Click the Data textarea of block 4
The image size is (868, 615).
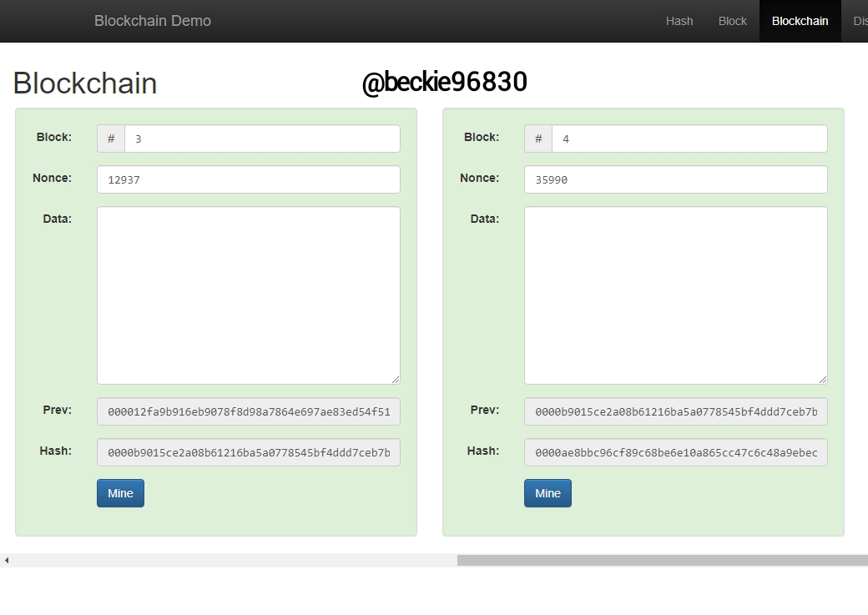pyautogui.click(x=676, y=295)
